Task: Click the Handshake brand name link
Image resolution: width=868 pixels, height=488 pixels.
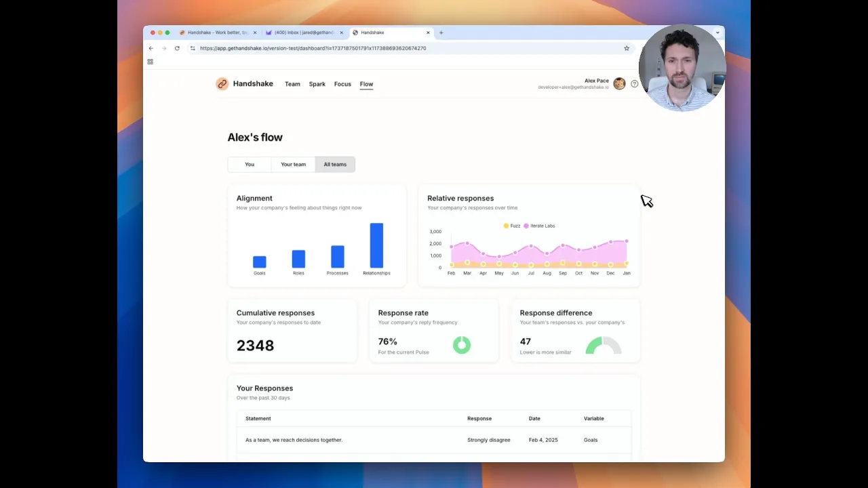Action: [253, 84]
